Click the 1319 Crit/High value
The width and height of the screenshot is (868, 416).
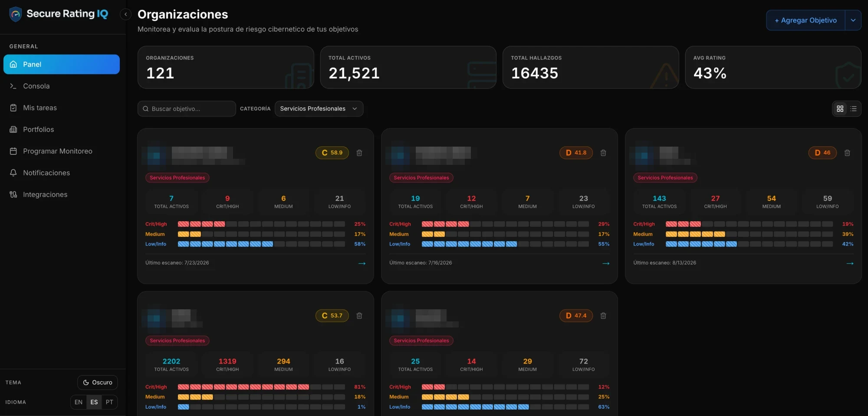[x=227, y=361]
